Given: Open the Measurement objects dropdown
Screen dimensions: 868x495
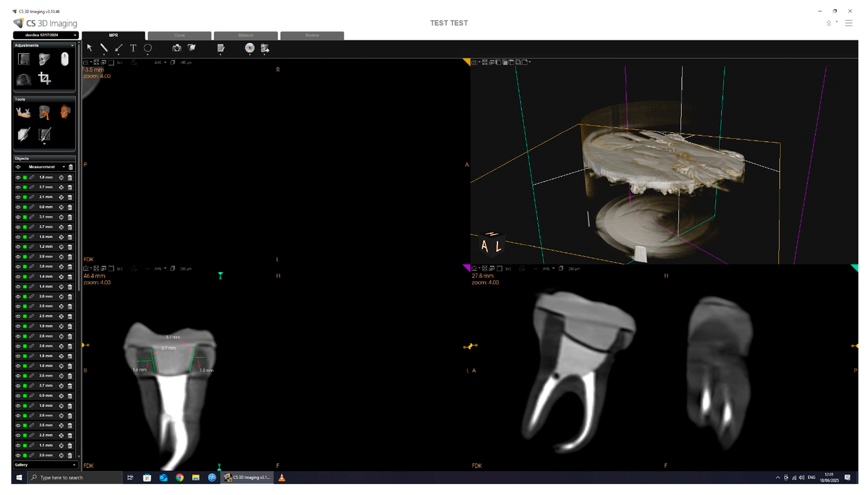Looking at the screenshot, I should click(x=63, y=167).
